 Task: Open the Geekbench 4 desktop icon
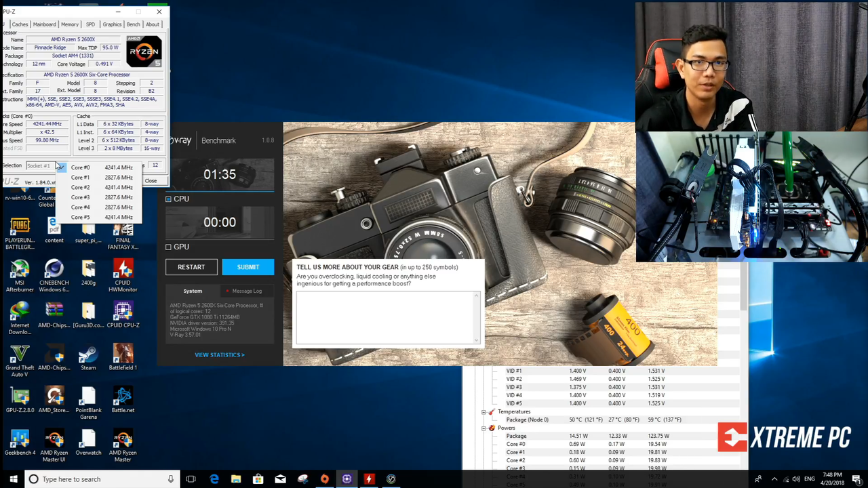pos(20,443)
